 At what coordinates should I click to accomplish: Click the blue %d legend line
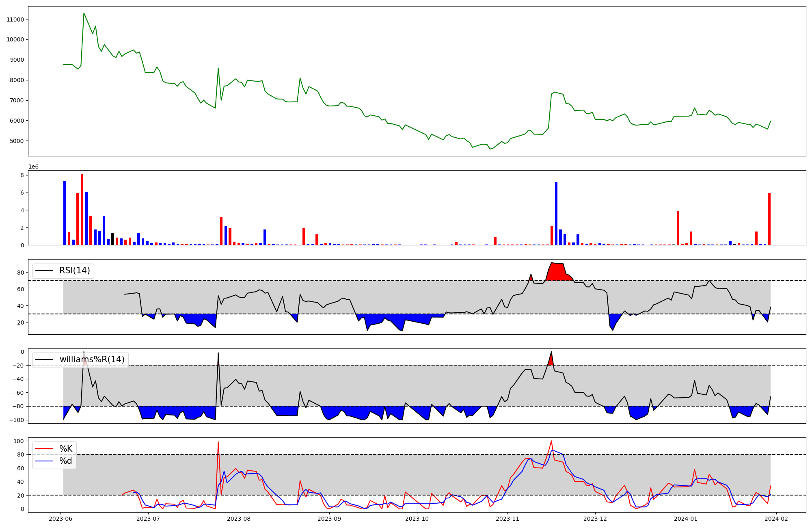pyautogui.click(x=45, y=461)
